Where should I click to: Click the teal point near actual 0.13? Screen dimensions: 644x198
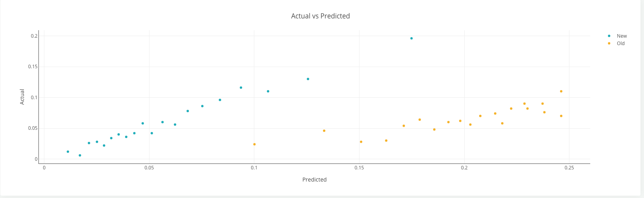(x=308, y=79)
